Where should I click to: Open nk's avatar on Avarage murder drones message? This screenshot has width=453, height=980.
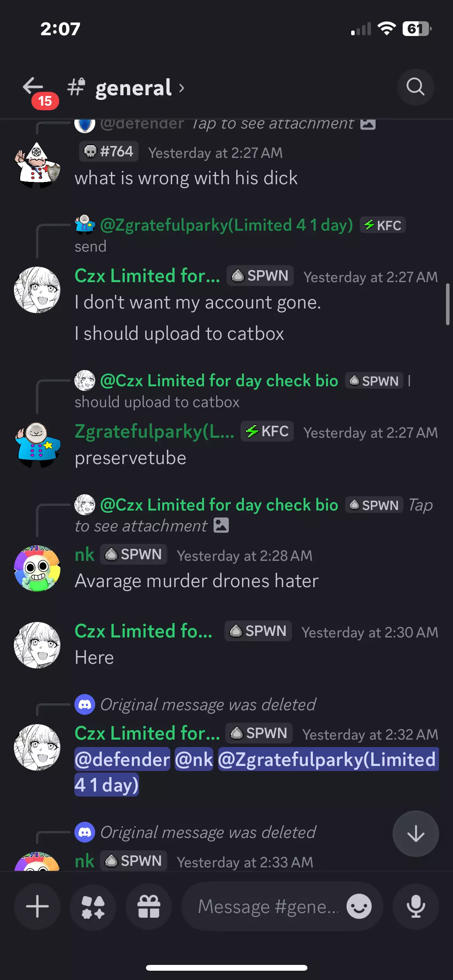(37, 568)
